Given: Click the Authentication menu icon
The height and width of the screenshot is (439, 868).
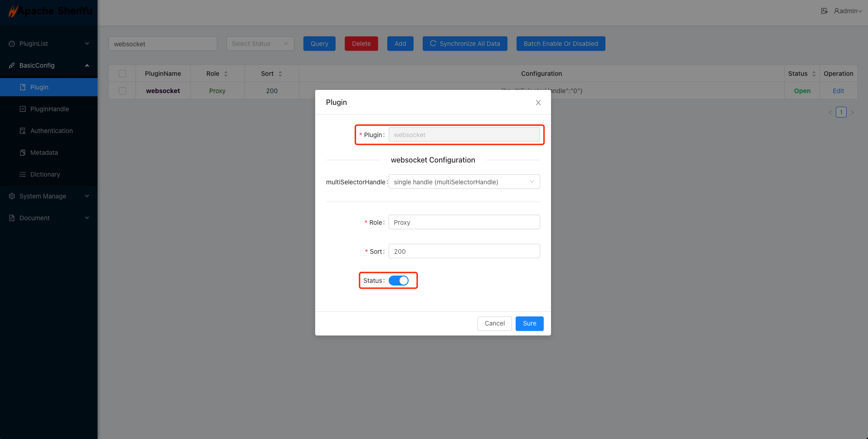Looking at the screenshot, I should pyautogui.click(x=23, y=131).
